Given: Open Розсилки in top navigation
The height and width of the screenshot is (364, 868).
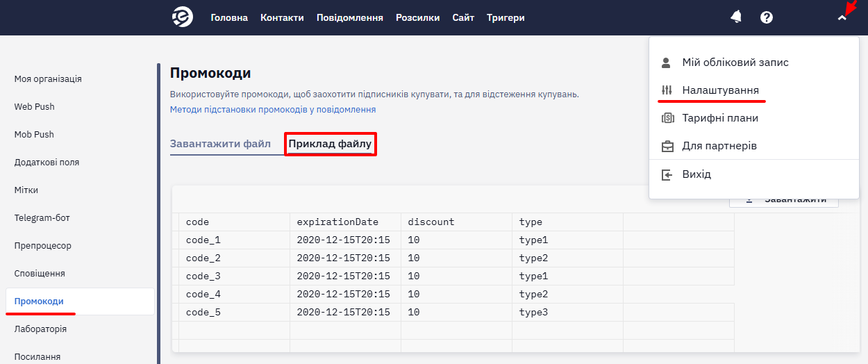Looking at the screenshot, I should (x=418, y=17).
